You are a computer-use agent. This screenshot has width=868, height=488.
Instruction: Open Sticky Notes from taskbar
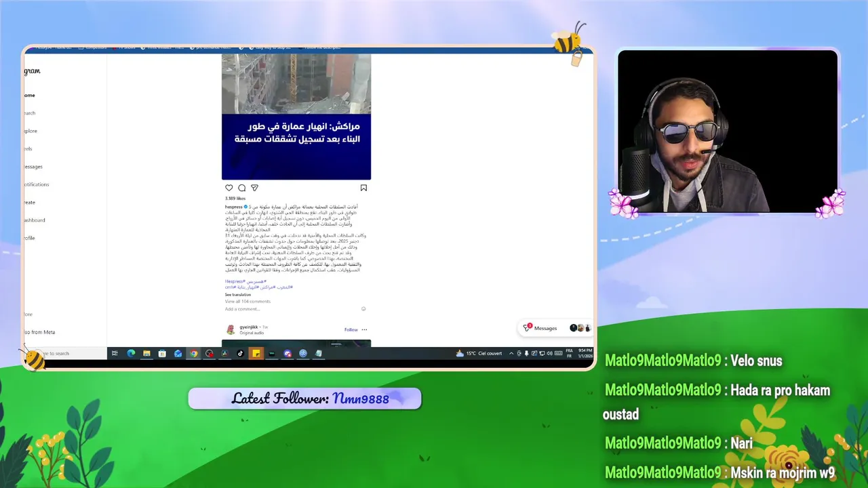(256, 353)
